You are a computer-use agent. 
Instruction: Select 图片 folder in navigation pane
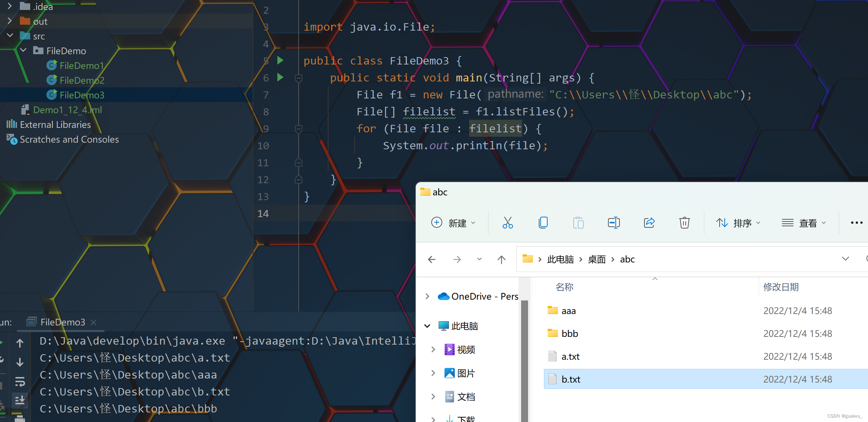click(x=460, y=373)
